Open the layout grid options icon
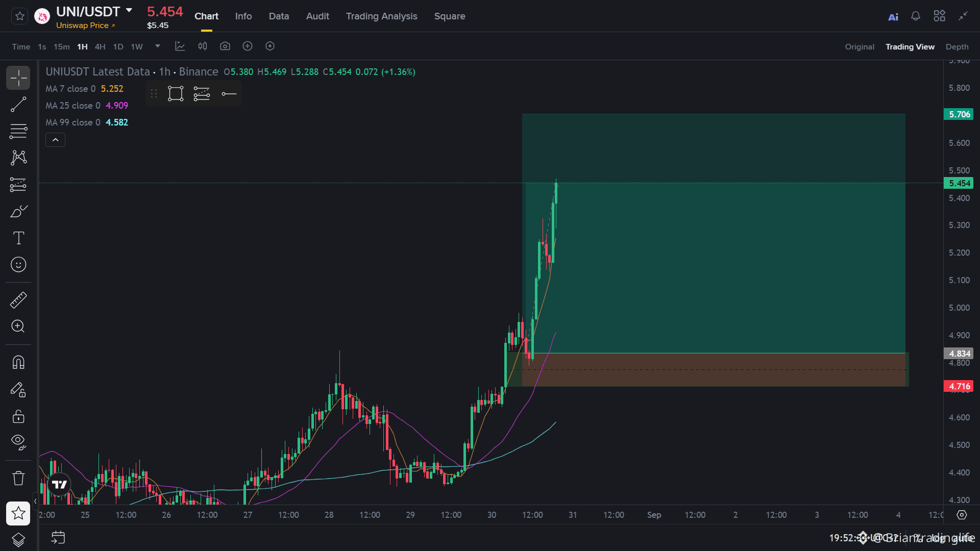This screenshot has height=551, width=980. [x=939, y=16]
